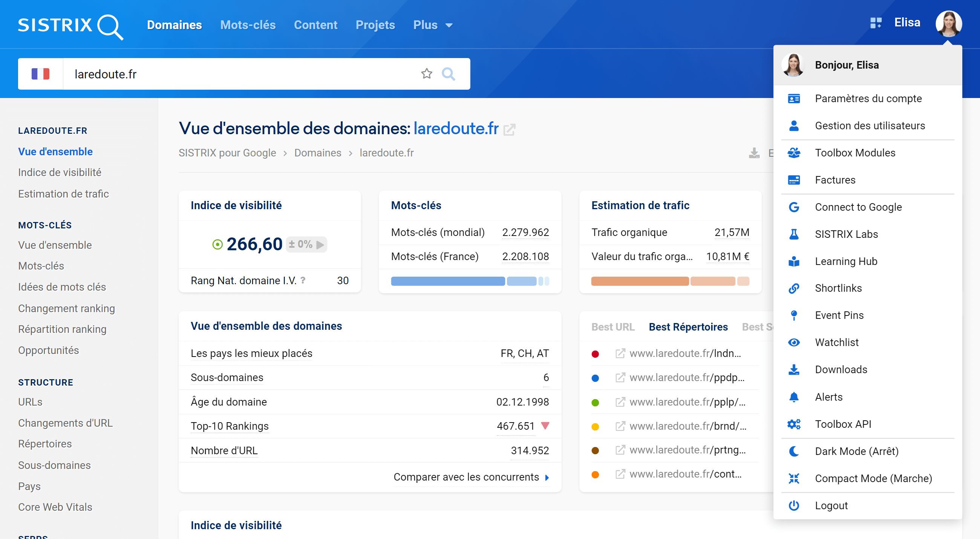Viewport: 980px width, 539px height.
Task: Open Indice de visibilité in sidebar
Action: tap(60, 172)
